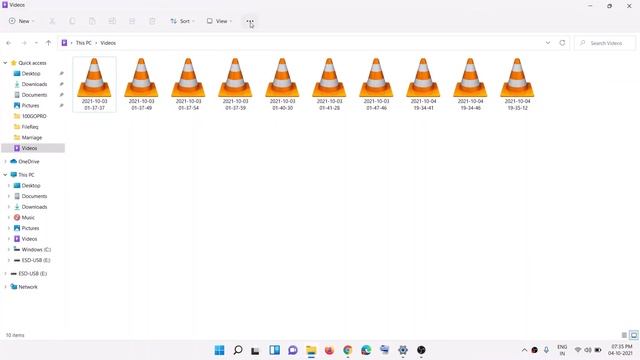Click the Videos library icon in address bar

[x=64, y=43]
